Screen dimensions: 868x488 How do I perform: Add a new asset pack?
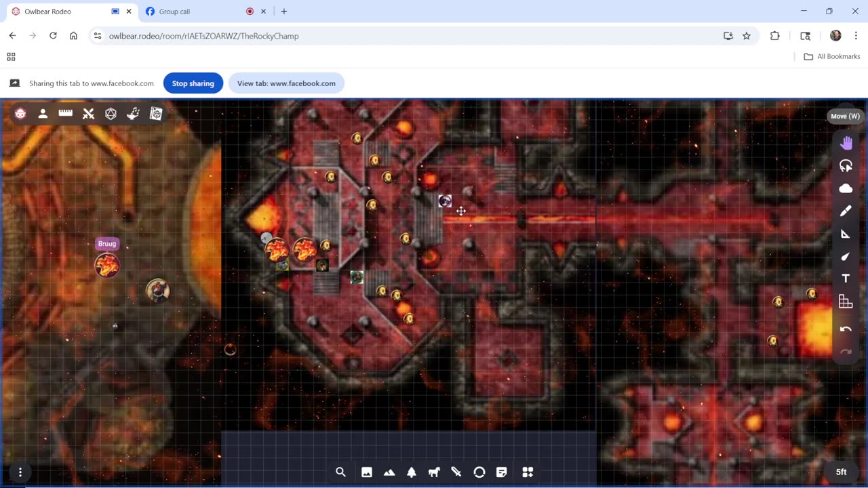(x=528, y=472)
